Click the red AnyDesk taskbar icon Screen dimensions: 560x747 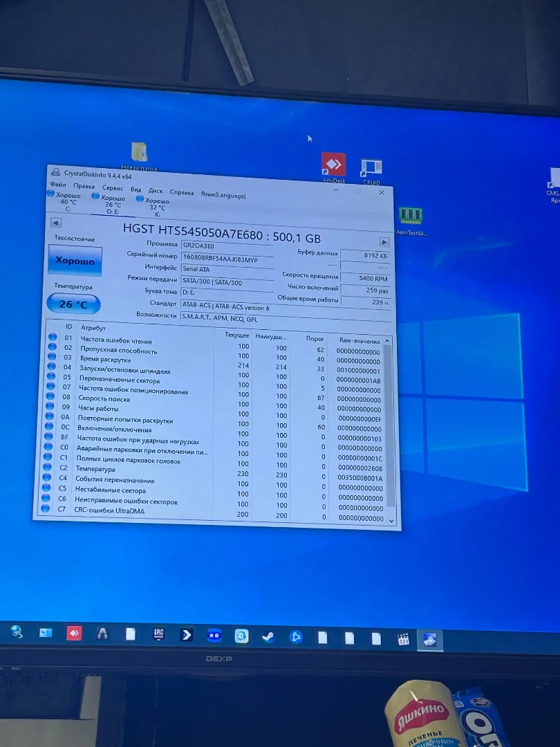pos(74,633)
